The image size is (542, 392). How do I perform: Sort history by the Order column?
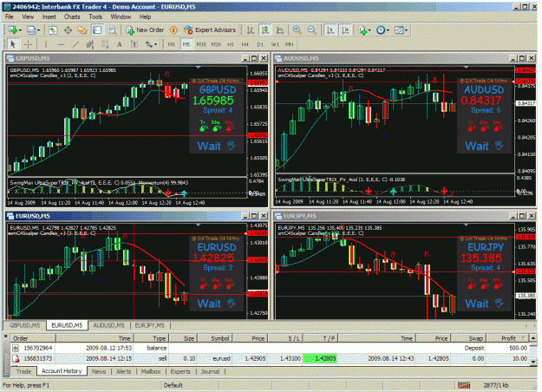click(33, 338)
